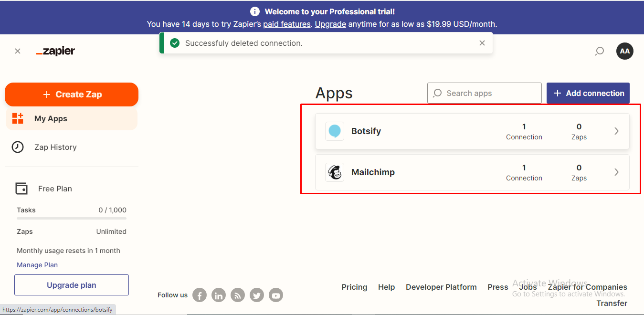Click the Create Zap button
Viewport: 644px width, 315px height.
[72, 94]
